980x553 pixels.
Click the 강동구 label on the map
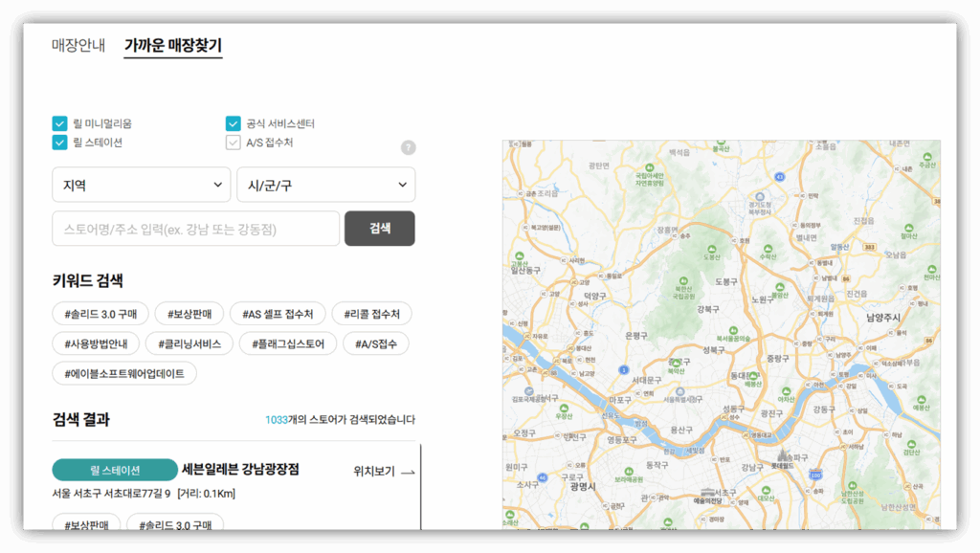(x=824, y=409)
